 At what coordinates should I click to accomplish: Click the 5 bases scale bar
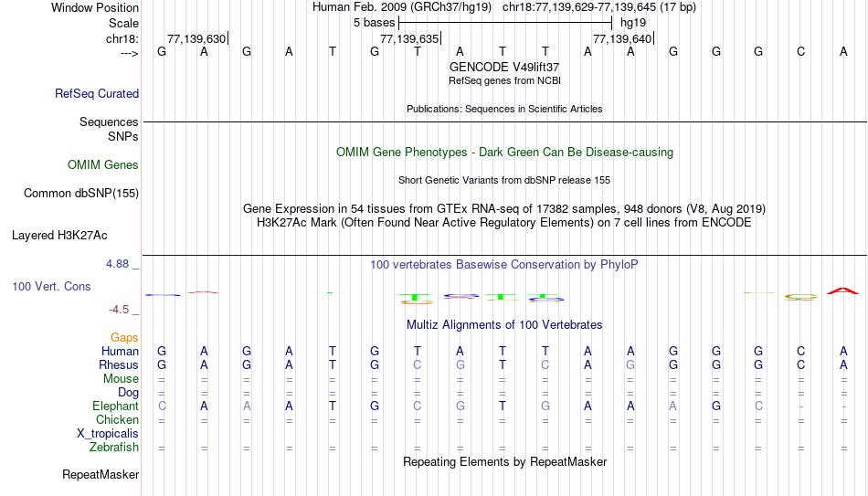(x=505, y=23)
